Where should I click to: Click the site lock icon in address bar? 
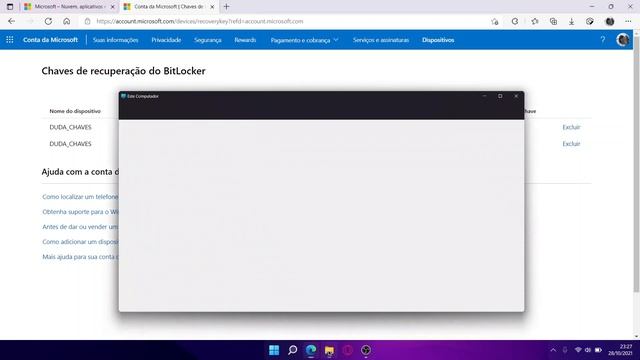[87, 21]
